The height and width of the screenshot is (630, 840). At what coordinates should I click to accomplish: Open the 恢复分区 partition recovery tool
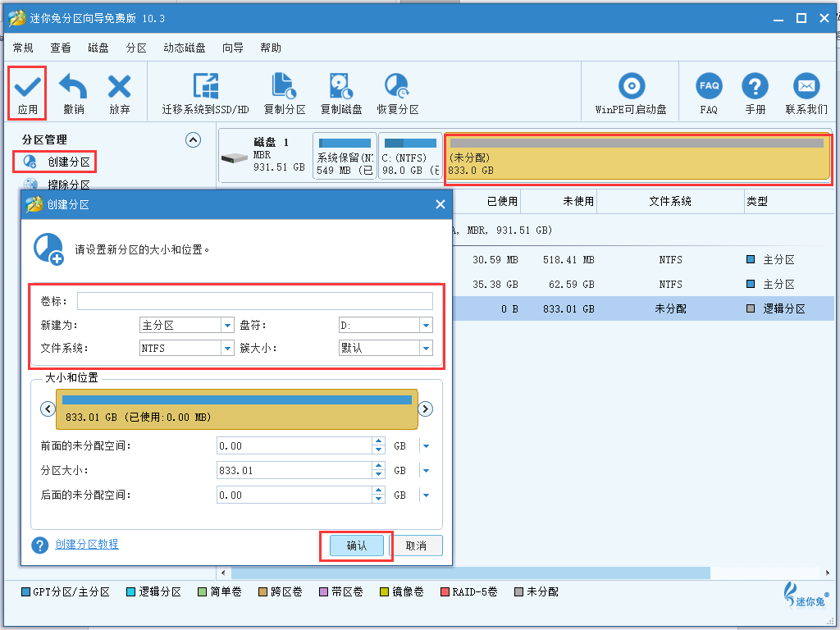(398, 94)
